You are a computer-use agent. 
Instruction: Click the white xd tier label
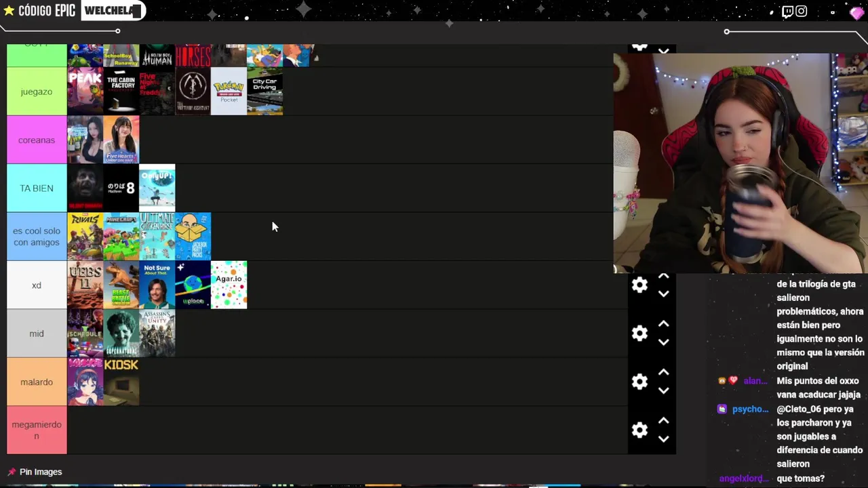point(37,285)
